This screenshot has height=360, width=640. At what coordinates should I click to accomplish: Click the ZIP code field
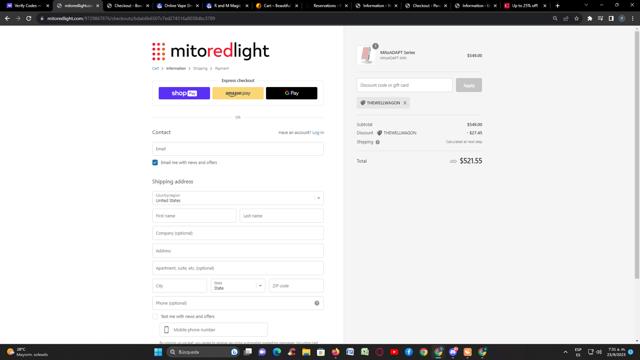click(296, 286)
